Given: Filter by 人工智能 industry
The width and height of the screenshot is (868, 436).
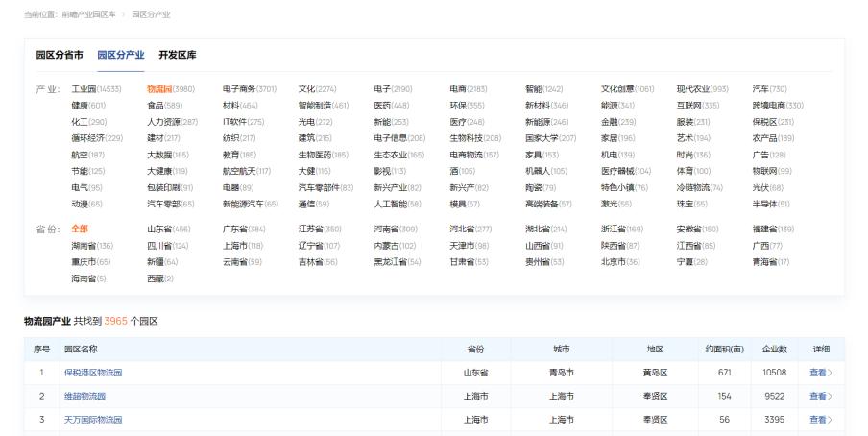Looking at the screenshot, I should pos(398,204).
